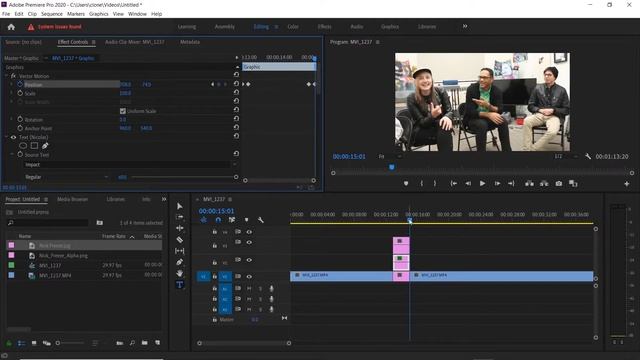This screenshot has width=640, height=360.
Task: Open the File menu
Action: 6,14
